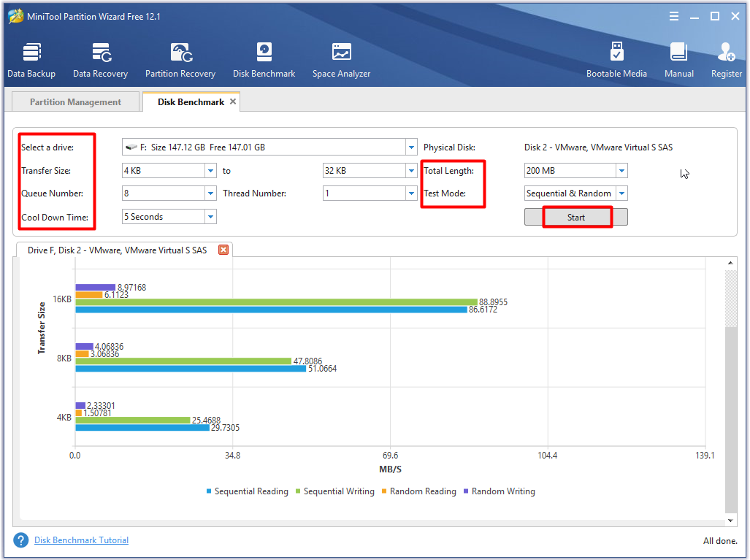This screenshot has height=560, width=750.
Task: Open the Total Length 200 MB dropdown
Action: point(621,171)
